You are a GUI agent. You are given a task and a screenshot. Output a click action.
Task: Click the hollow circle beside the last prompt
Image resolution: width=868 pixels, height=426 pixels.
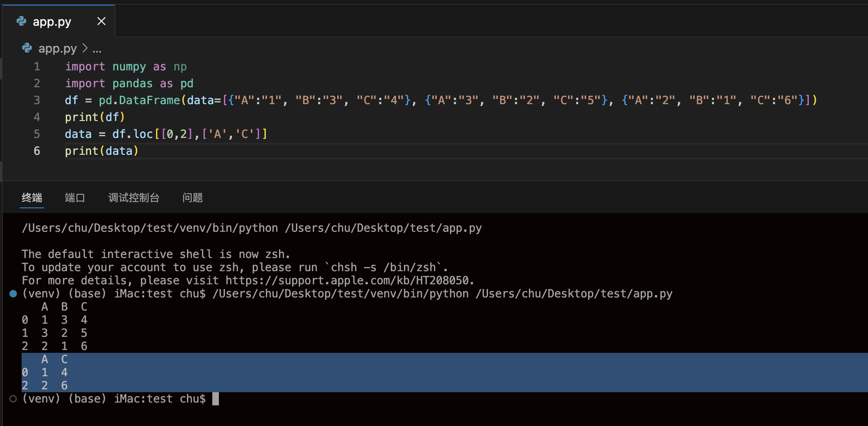point(13,399)
